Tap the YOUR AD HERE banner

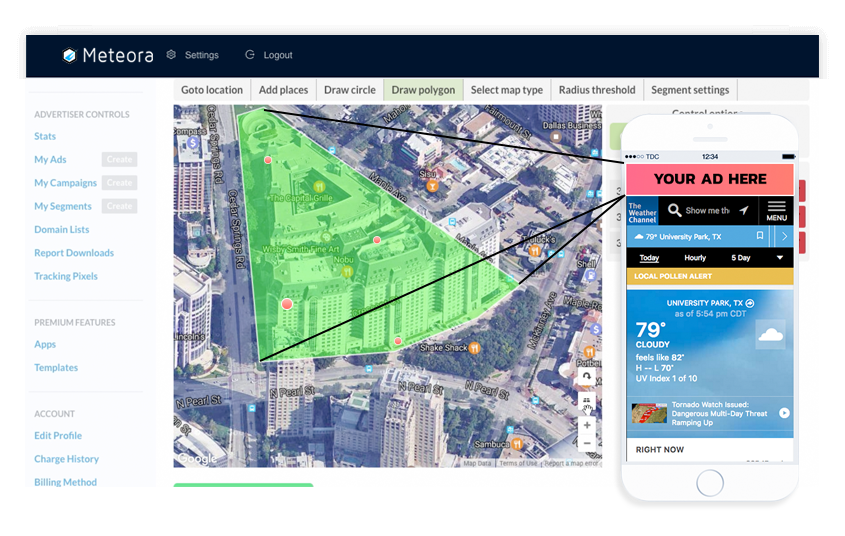710,179
